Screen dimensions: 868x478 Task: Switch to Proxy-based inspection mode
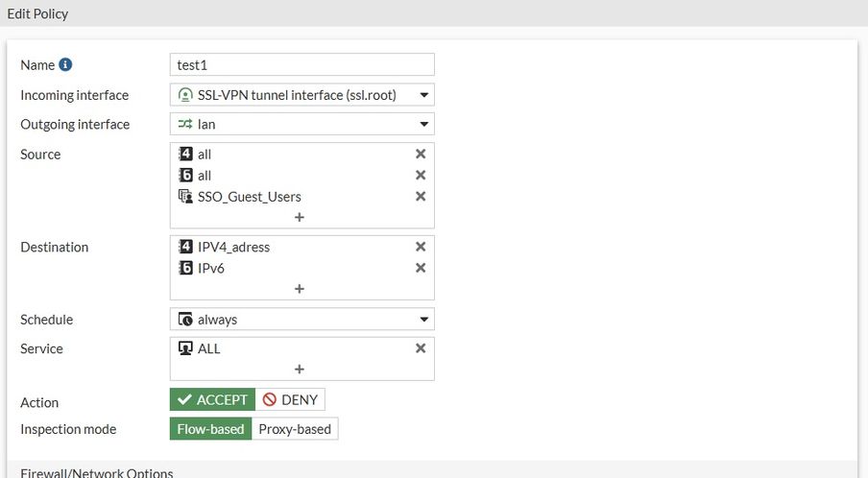click(x=295, y=429)
